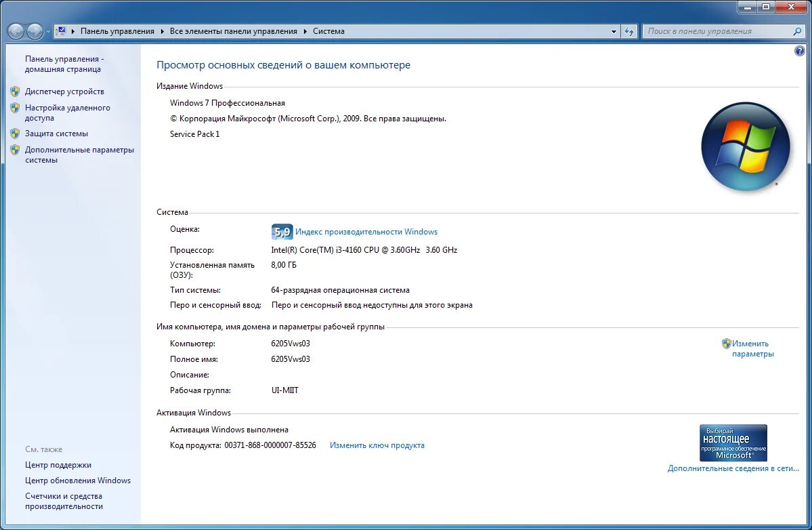
Task: Click the Microsoft copyright 2009 line
Action: (308, 119)
